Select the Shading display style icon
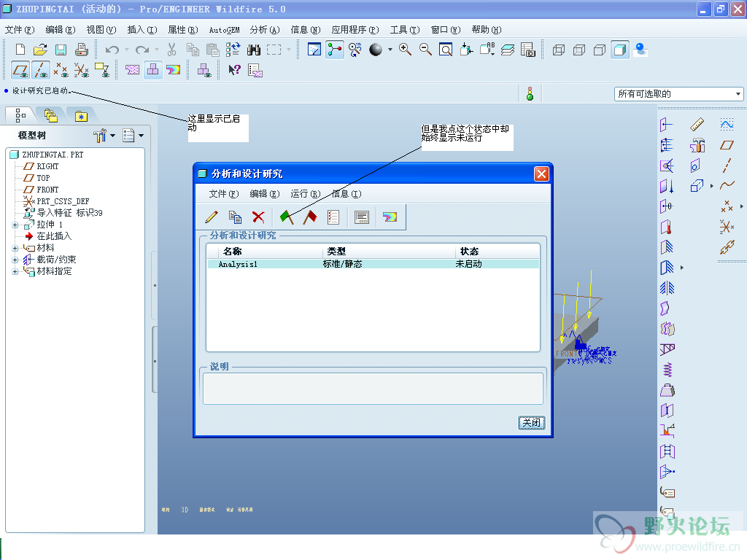This screenshot has height=560, width=747. coord(620,50)
